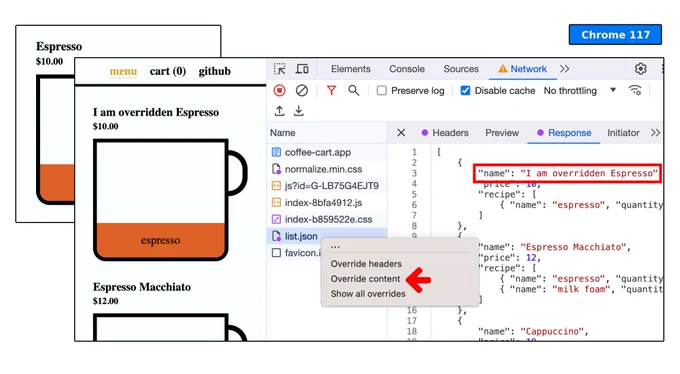
Task: Open network search magnifier
Action: [x=353, y=90]
